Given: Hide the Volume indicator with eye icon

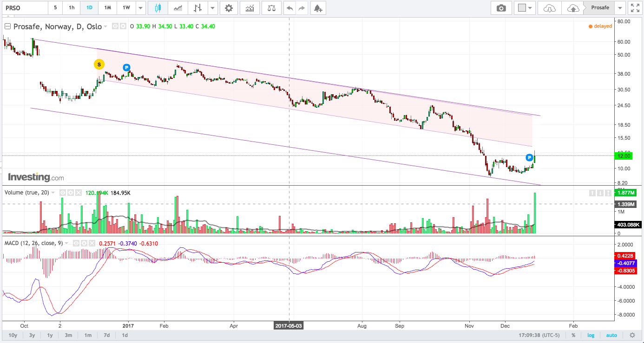Looking at the screenshot, I should (62, 193).
